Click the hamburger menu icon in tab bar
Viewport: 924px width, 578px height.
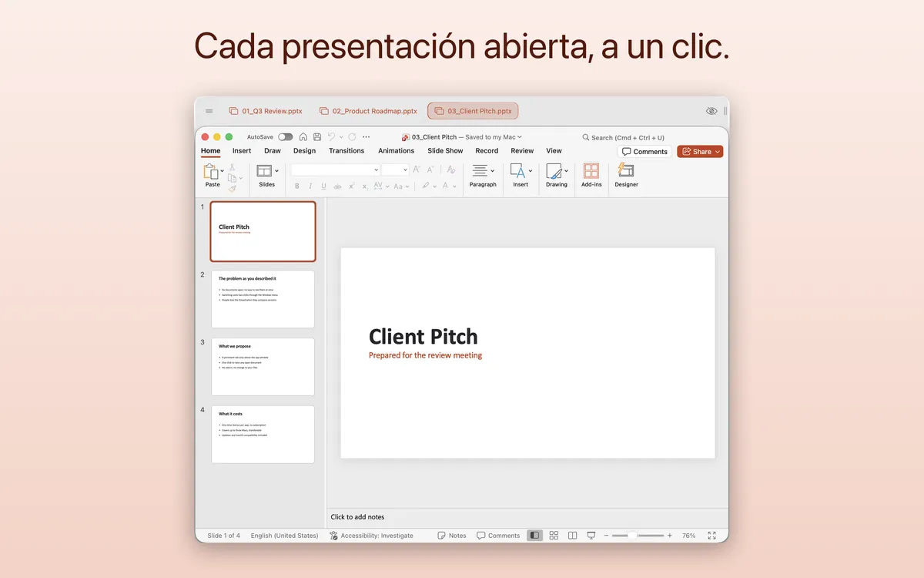[x=209, y=111]
